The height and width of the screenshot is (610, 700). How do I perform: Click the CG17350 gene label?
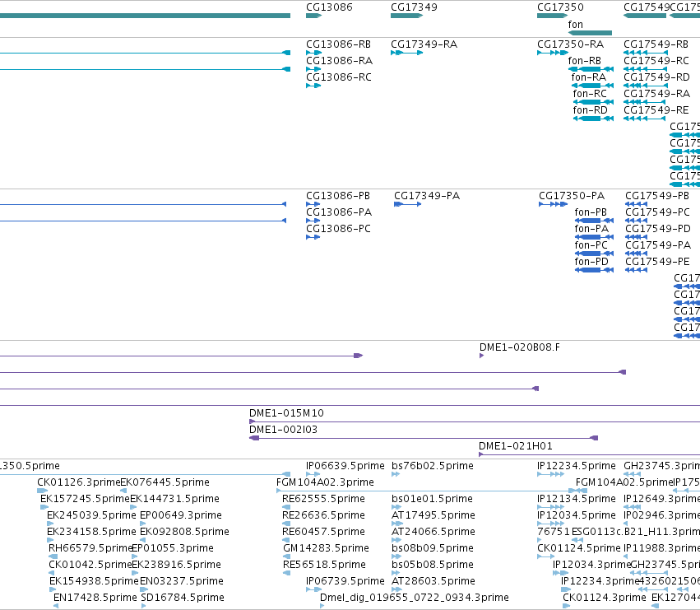pyautogui.click(x=560, y=7)
